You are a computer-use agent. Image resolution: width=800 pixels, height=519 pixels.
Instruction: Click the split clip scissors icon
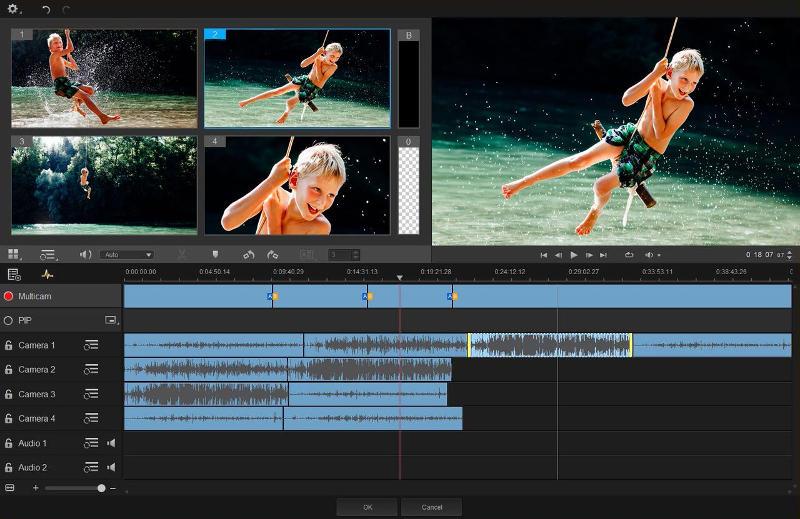(x=181, y=254)
